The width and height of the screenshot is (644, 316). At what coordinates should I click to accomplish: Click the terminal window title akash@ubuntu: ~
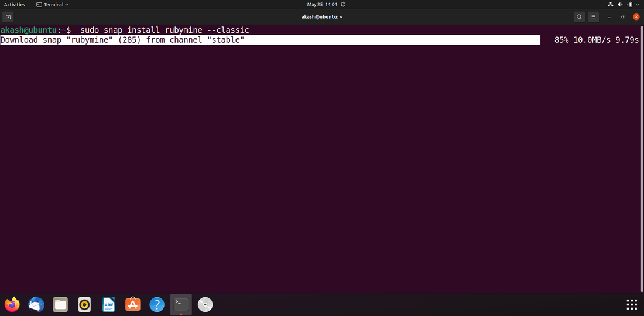pyautogui.click(x=322, y=17)
